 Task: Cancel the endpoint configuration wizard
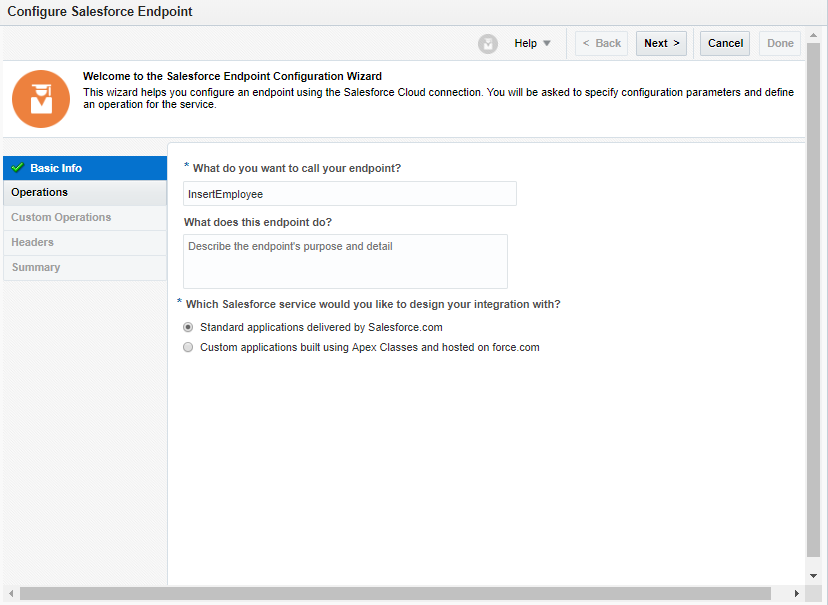725,43
